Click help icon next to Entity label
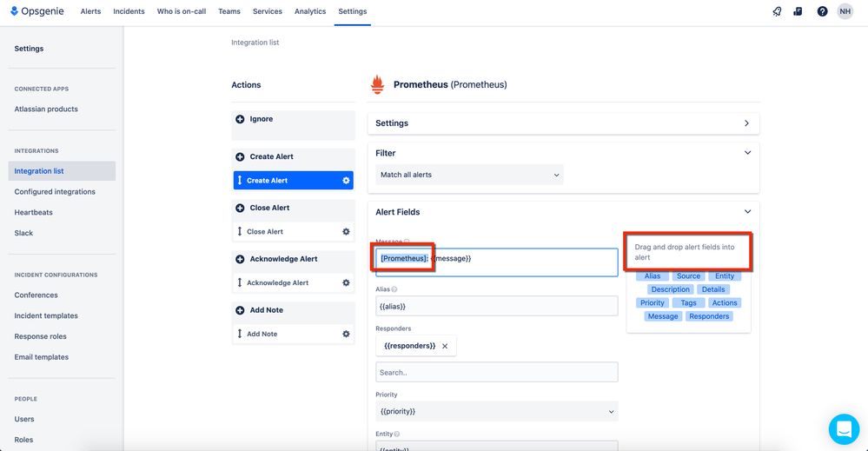This screenshot has width=868, height=451. click(x=397, y=434)
